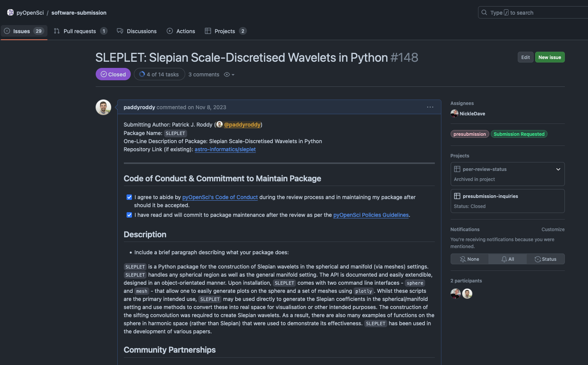This screenshot has width=588, height=365.
Task: Open the eye icon visibility dropdown
Action: click(x=229, y=74)
